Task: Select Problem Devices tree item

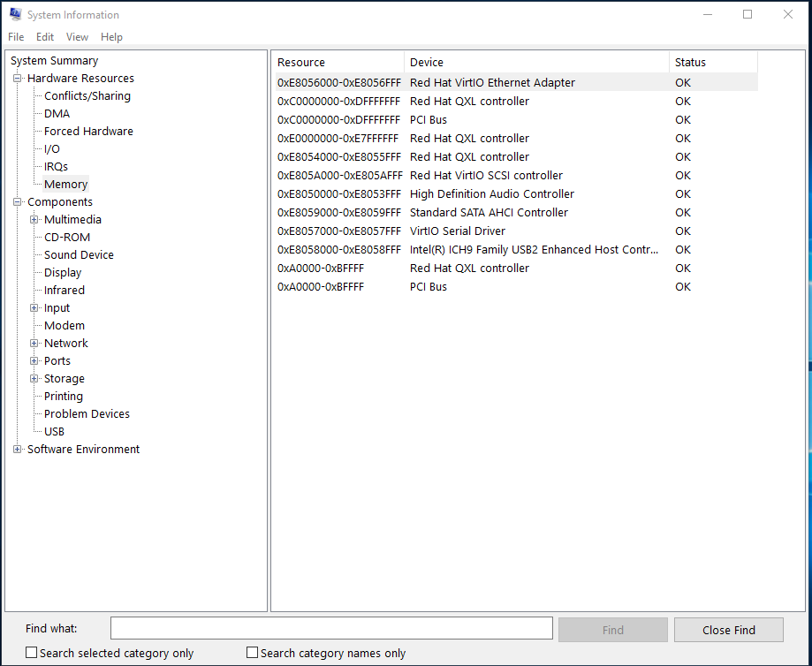Action: (x=87, y=413)
